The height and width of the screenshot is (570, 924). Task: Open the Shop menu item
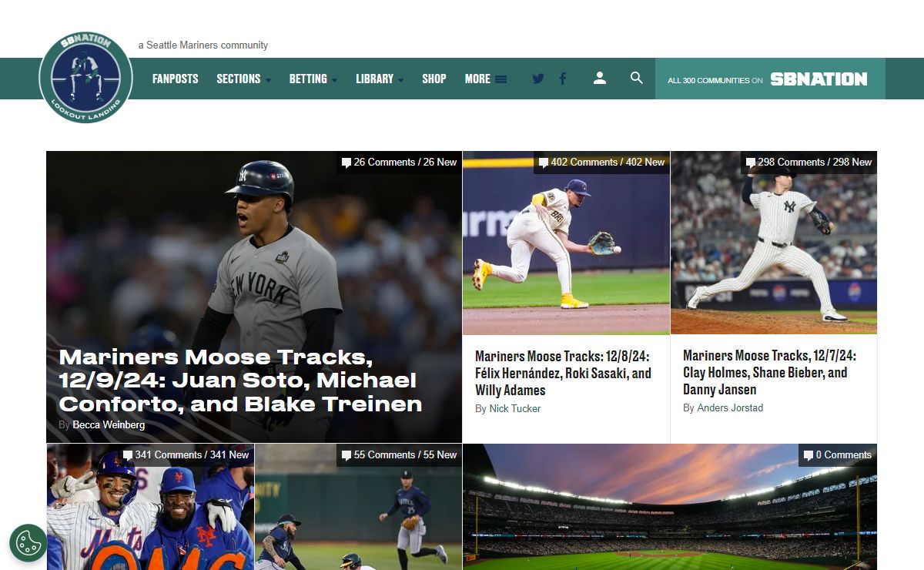(434, 79)
